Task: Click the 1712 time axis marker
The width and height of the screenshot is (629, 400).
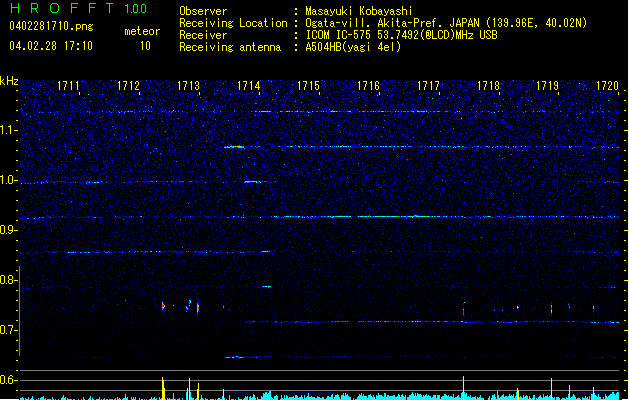Action: click(x=128, y=86)
